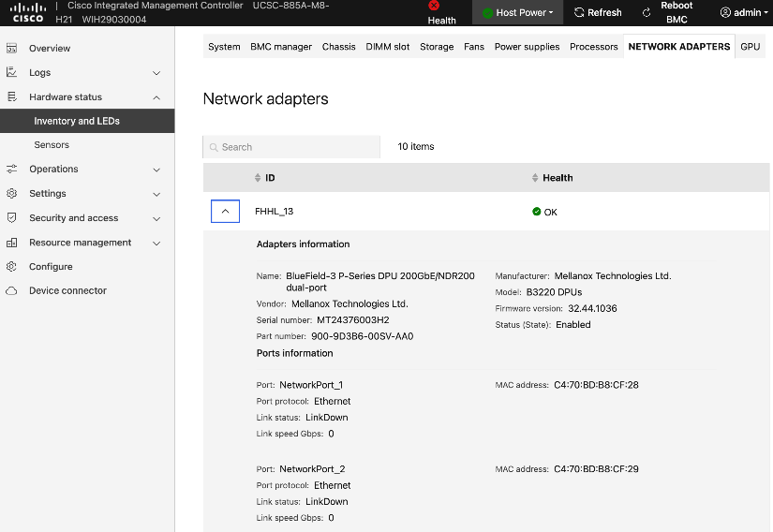Click the red Health error icon
The height and width of the screenshot is (532, 773).
(x=434, y=6)
